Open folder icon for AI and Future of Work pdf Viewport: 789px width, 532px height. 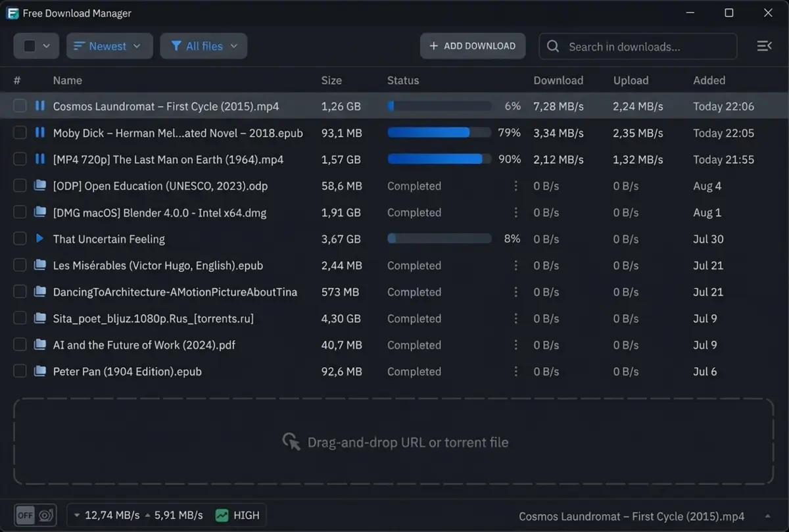(x=39, y=345)
